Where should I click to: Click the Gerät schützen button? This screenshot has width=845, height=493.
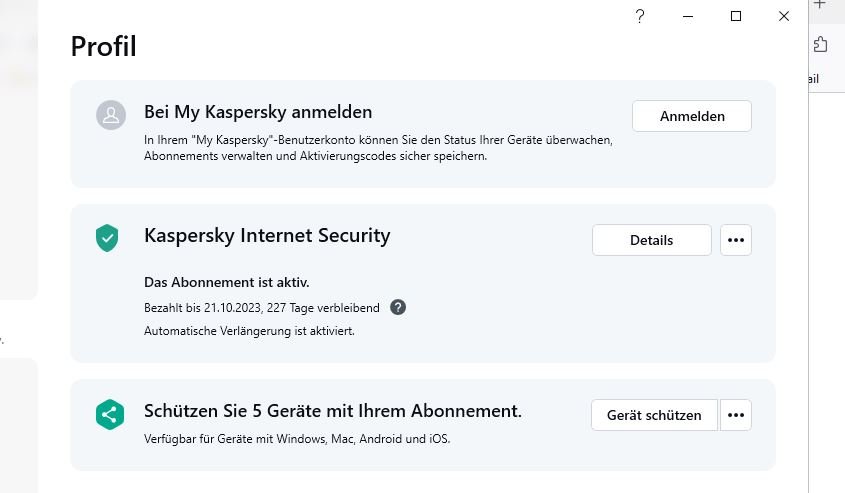(654, 415)
